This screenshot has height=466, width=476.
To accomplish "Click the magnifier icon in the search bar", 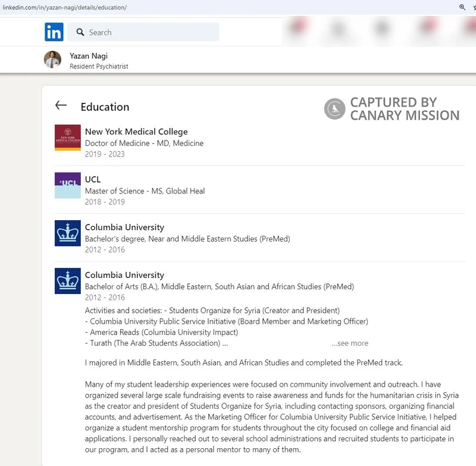I will [80, 32].
